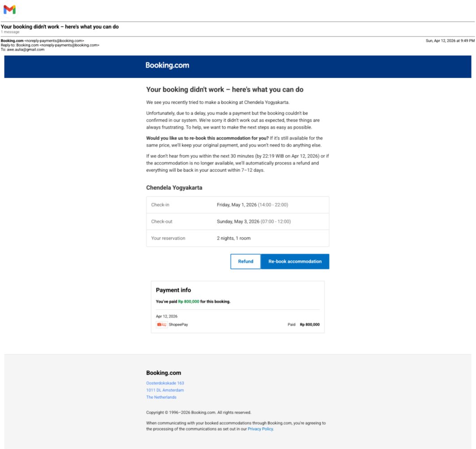The height and width of the screenshot is (449, 476).
Task: Click the '(14:00 - 22:00)' check-in time
Action: click(273, 205)
